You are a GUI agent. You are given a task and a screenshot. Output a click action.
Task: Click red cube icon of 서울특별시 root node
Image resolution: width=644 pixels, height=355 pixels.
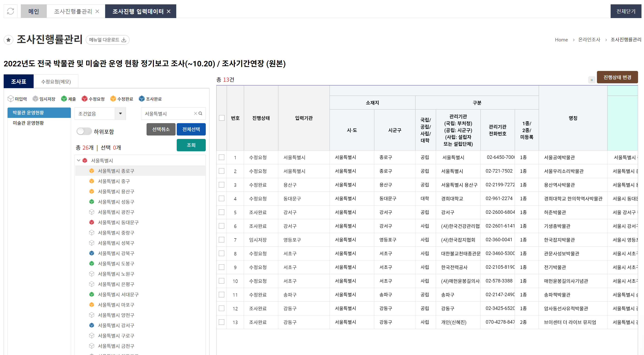(85, 160)
